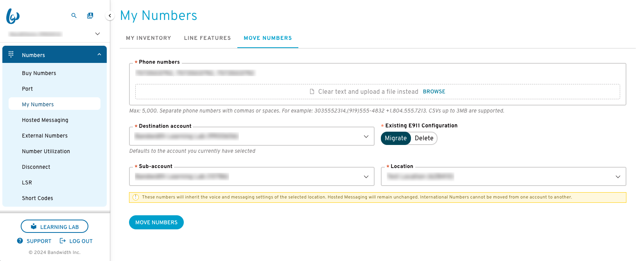Switch to the My Inventory tab

point(149,38)
